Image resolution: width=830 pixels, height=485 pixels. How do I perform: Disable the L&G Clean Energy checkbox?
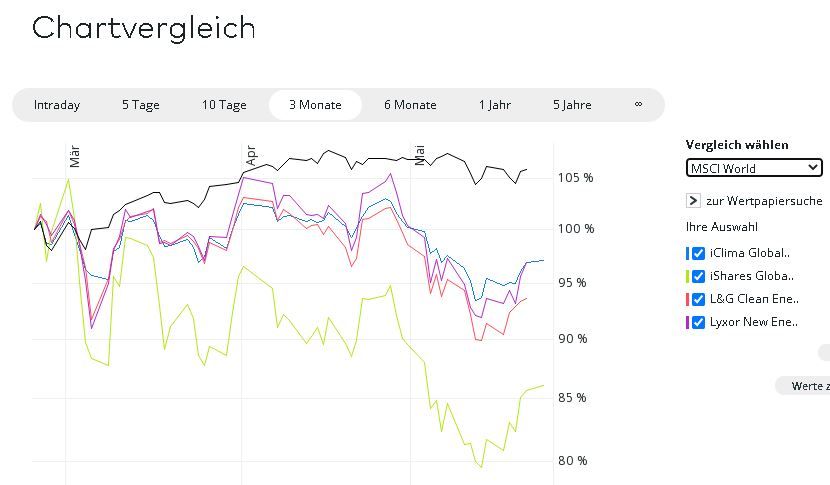click(x=699, y=299)
